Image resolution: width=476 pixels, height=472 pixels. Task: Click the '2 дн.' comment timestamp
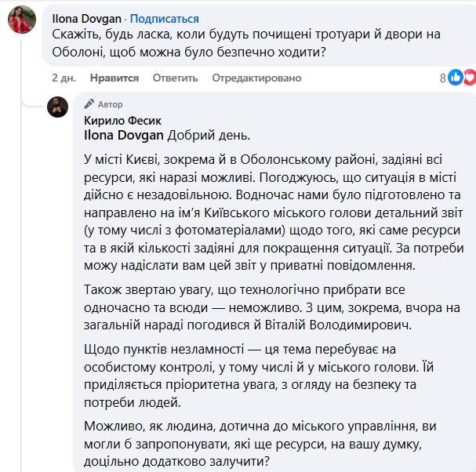(64, 78)
